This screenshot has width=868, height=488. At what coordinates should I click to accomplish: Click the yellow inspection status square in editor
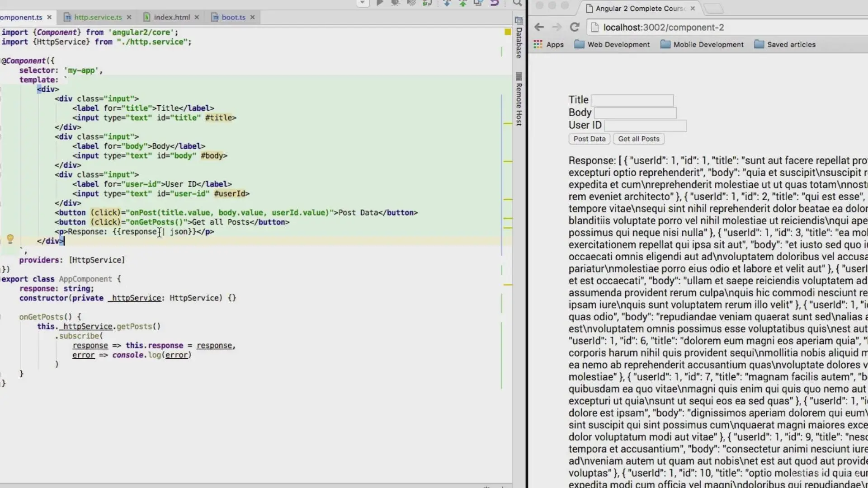[508, 32]
